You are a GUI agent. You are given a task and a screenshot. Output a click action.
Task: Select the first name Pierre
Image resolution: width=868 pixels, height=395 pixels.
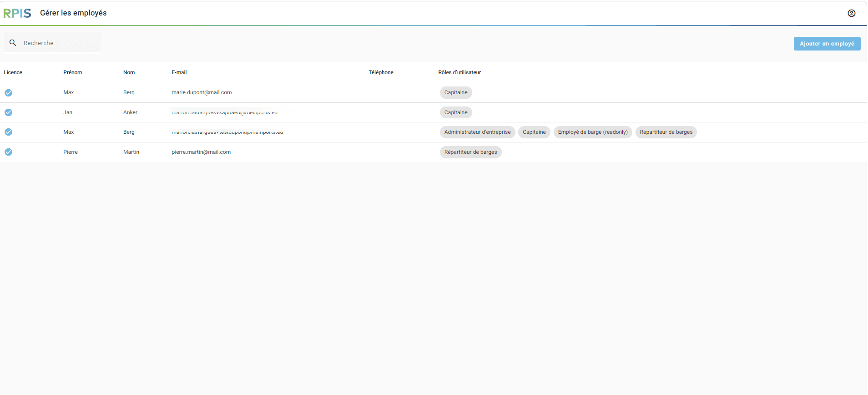(71, 152)
